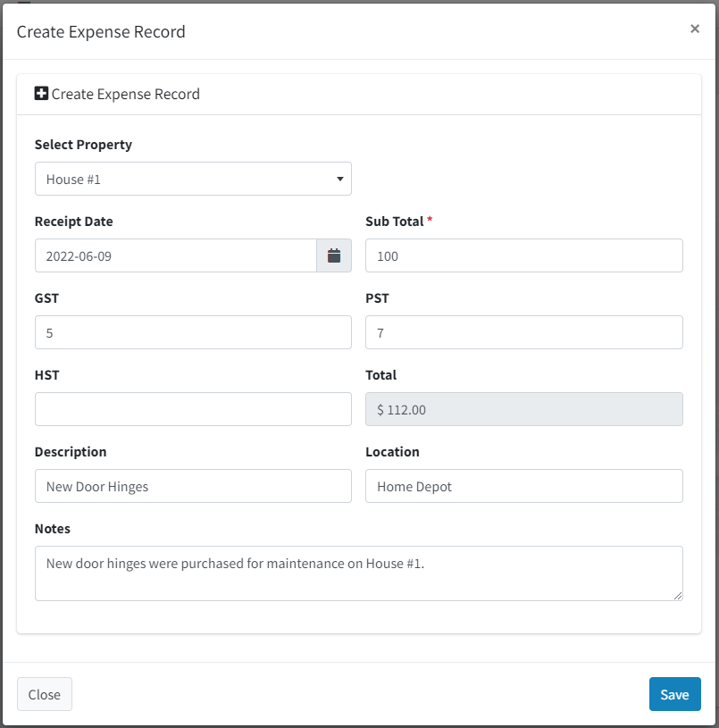Screen dimensions: 719x728
Task: Click the greyed-out Total field showing $ 112.00
Action: pos(524,409)
